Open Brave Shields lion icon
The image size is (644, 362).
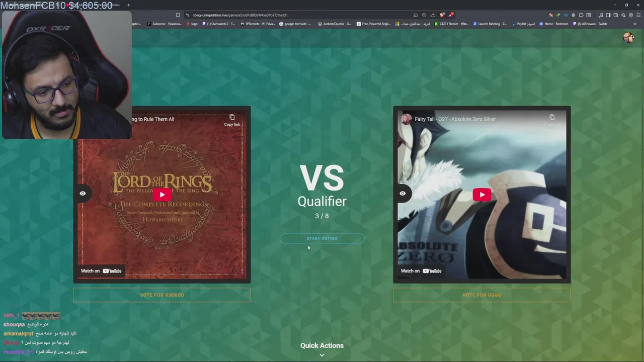point(442,15)
